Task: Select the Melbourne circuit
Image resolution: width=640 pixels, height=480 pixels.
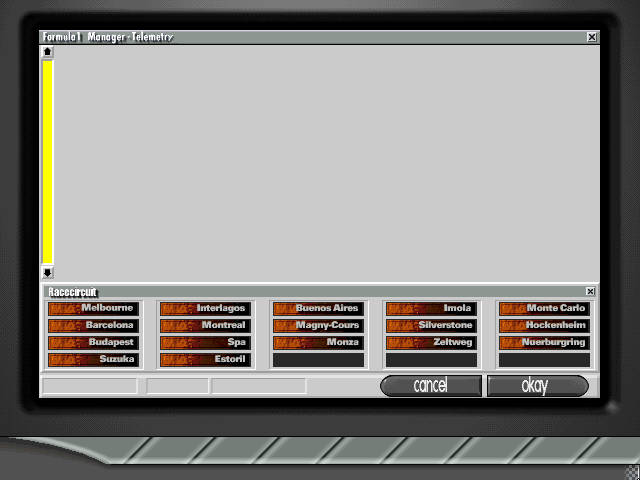Action: 93,309
